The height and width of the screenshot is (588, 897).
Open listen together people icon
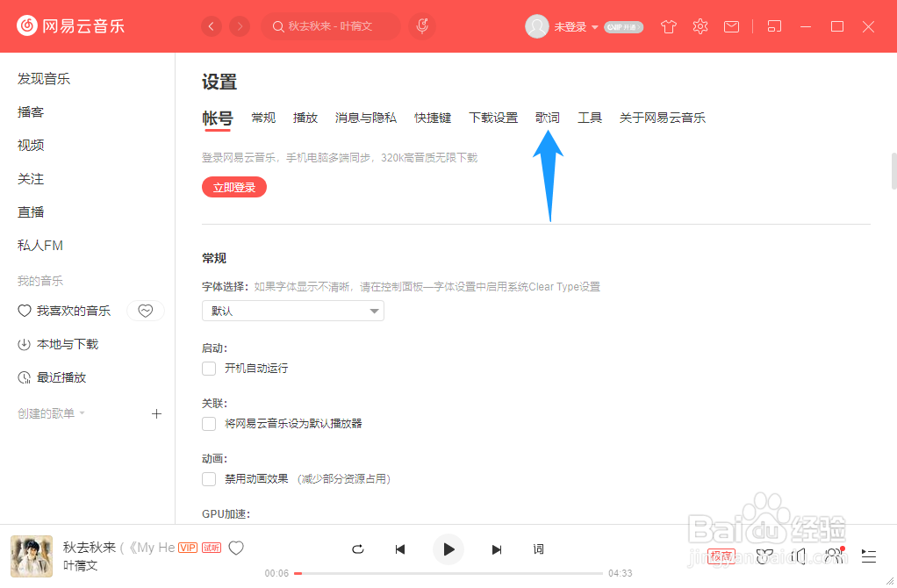(x=834, y=556)
